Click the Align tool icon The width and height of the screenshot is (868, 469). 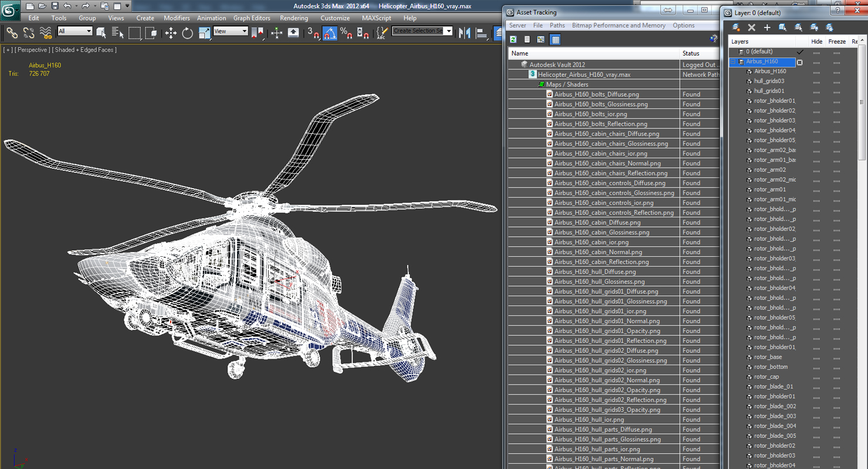click(482, 33)
